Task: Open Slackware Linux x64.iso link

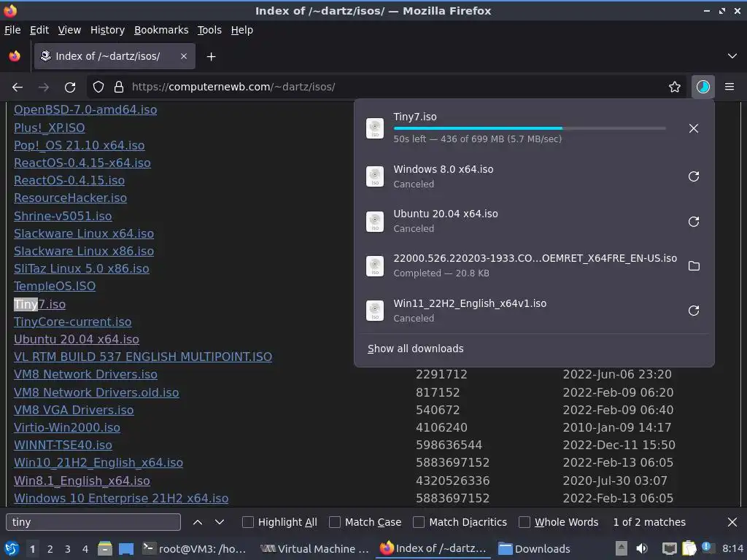Action: coord(84,234)
